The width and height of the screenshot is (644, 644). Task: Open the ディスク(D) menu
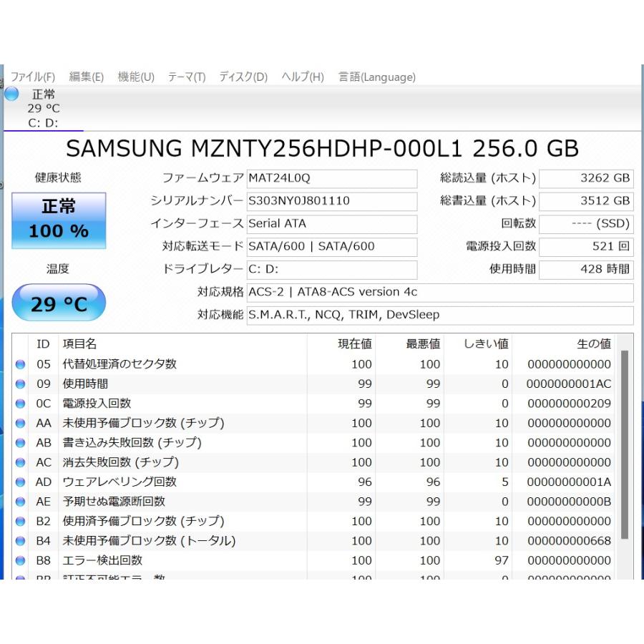coord(243,77)
